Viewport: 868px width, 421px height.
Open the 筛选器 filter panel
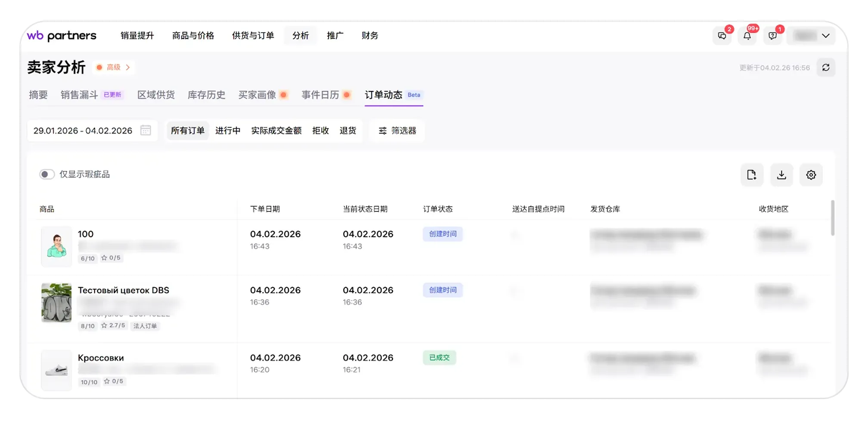[x=397, y=130]
